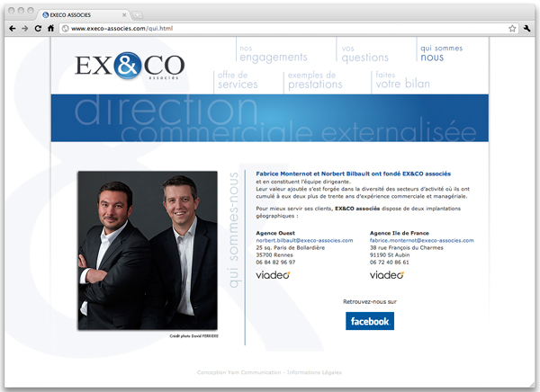Click the 'direction commerciale externalisée' banner
540x392 pixels.
pos(270,118)
